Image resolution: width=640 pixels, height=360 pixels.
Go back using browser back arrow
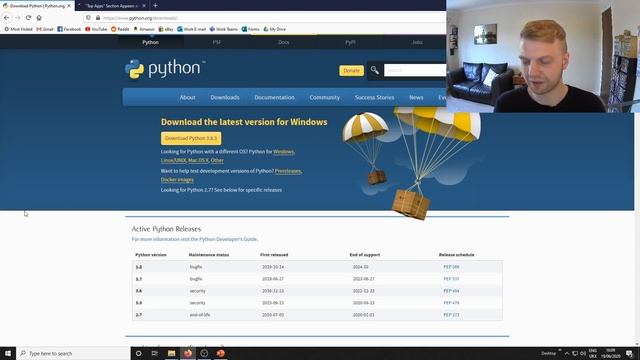click(x=7, y=18)
